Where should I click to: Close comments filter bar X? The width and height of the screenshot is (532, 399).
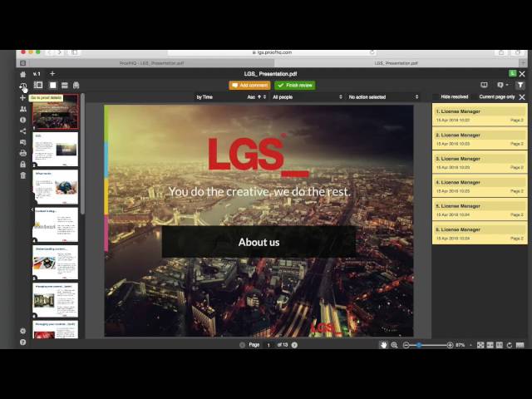point(522,97)
